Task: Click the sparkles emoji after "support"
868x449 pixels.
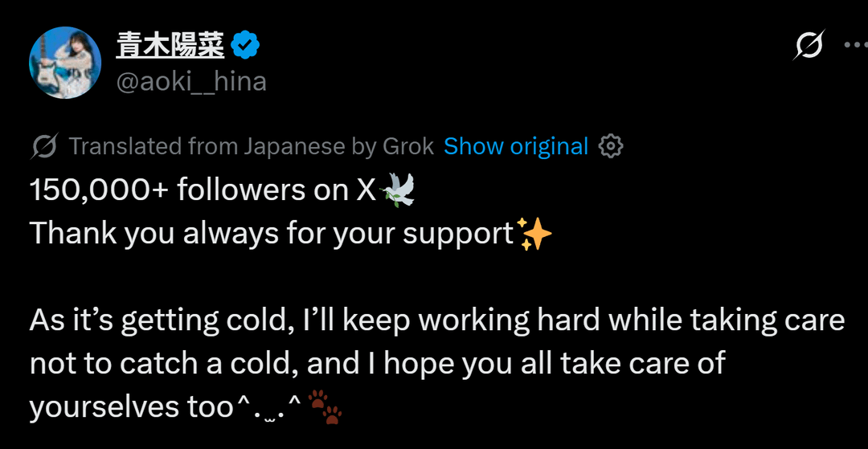Action: pos(535,234)
